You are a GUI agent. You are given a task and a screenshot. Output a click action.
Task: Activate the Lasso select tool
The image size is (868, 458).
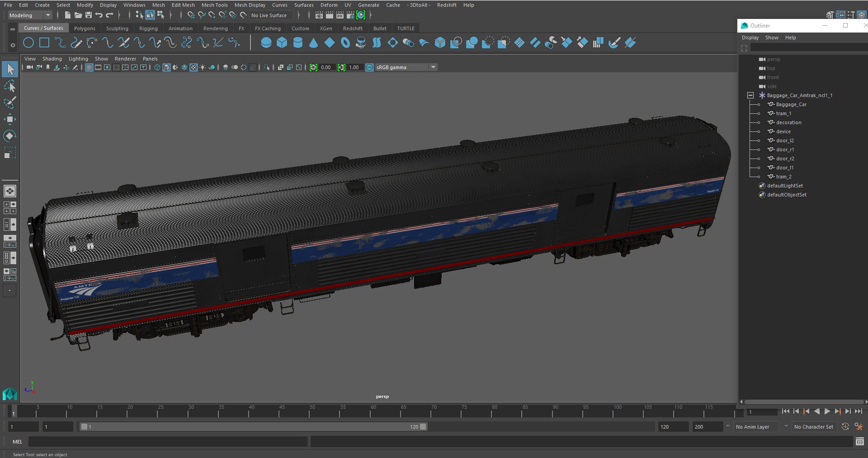[10, 86]
